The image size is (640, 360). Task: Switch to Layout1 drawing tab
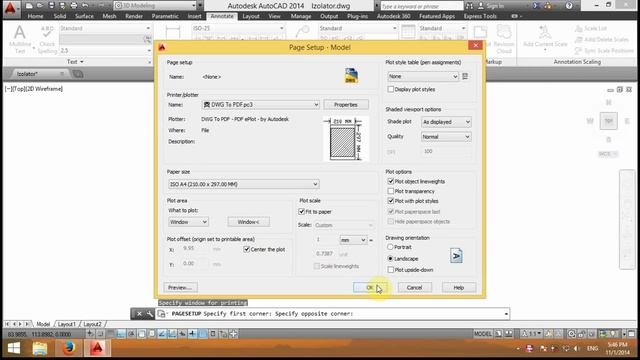pos(67,324)
